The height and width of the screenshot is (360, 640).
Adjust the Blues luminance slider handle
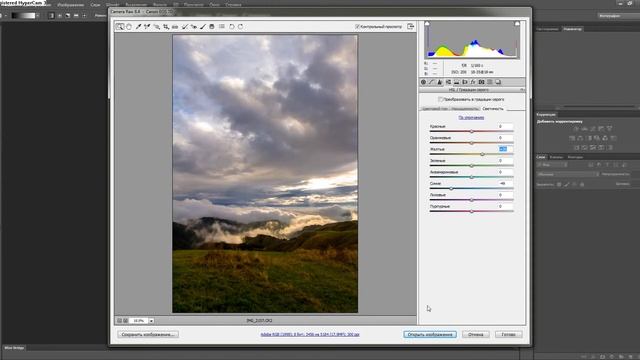[451, 189]
